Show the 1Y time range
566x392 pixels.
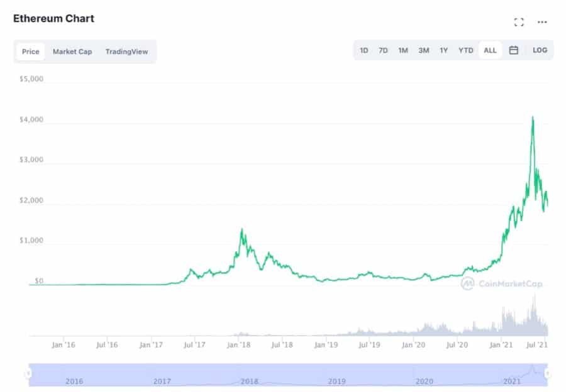[444, 50]
